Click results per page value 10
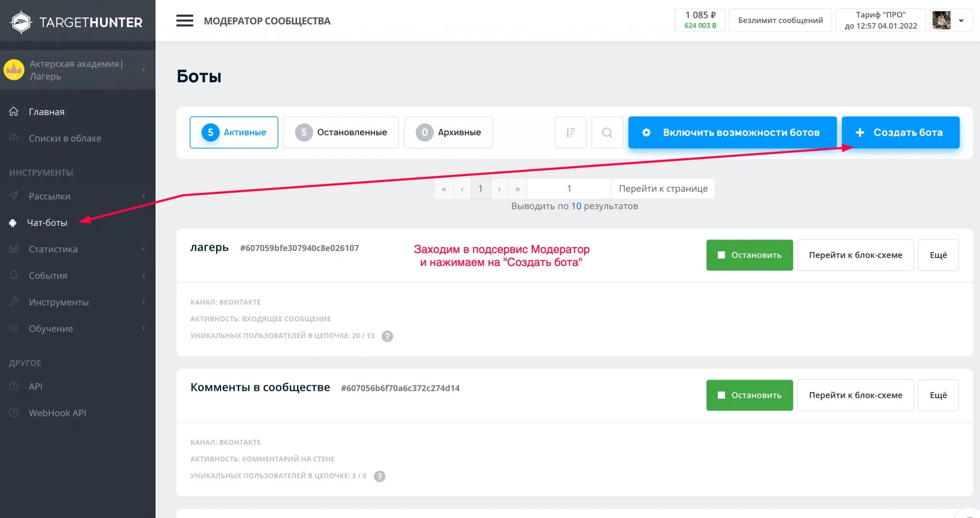 click(576, 206)
